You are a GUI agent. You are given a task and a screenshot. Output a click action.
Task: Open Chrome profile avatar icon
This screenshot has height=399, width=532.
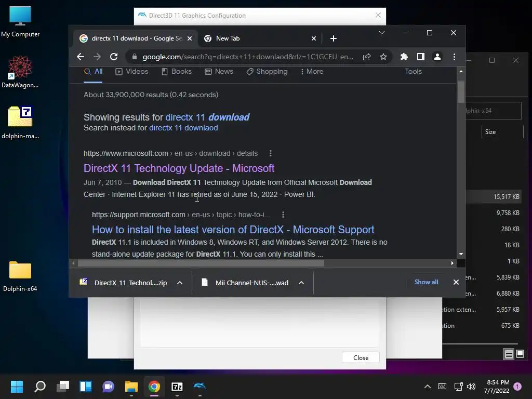pos(437,57)
